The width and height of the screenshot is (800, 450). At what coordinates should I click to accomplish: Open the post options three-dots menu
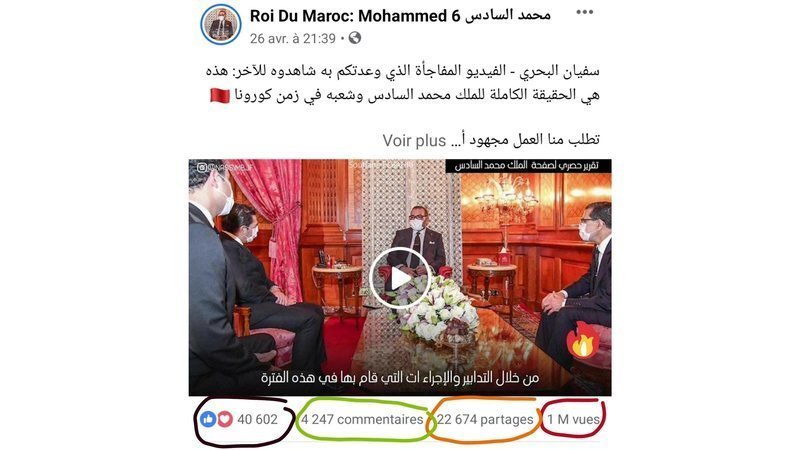point(584,13)
